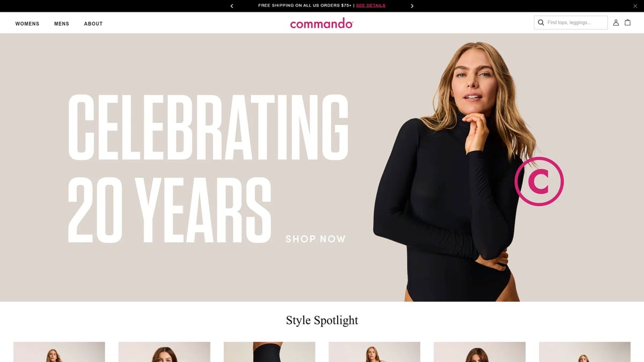Open the first Style Spotlight product thumbnail
The height and width of the screenshot is (362, 644).
(59, 352)
